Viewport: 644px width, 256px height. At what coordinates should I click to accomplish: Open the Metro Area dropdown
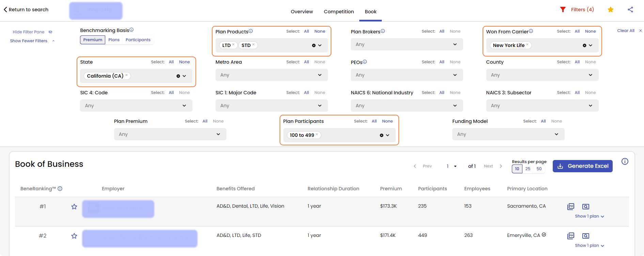point(271,75)
